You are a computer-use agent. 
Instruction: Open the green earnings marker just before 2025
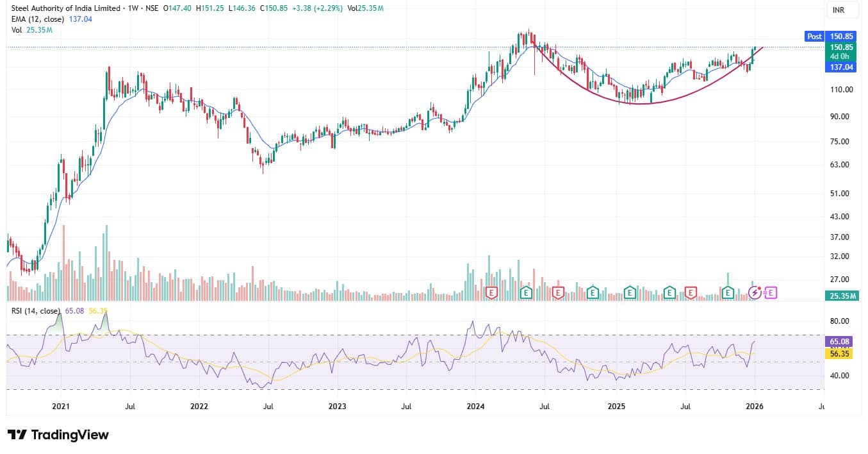click(x=593, y=292)
